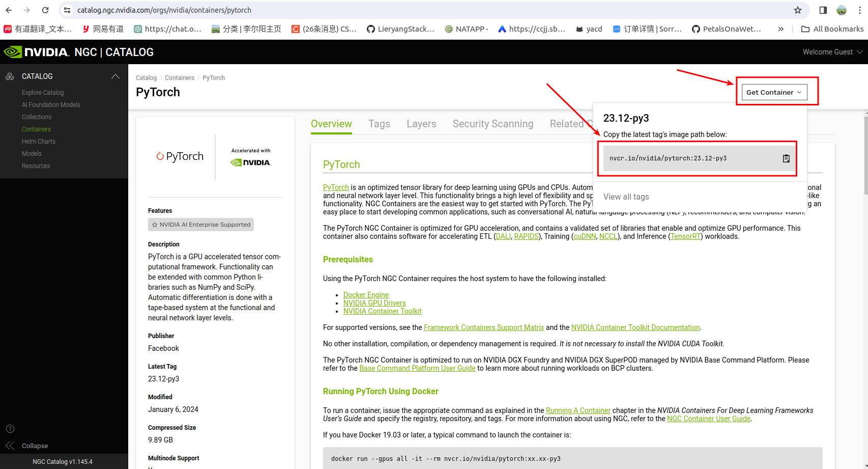Open the PetalsOnaWet GitHub bookmark
868x469 pixels.
click(x=727, y=29)
